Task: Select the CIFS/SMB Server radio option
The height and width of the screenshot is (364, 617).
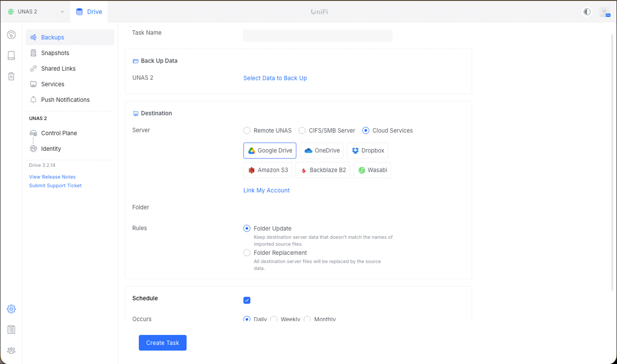Action: coord(302,131)
